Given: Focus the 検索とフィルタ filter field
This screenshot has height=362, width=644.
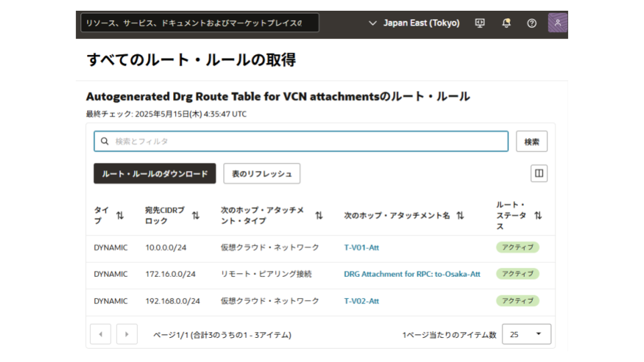Looking at the screenshot, I should (301, 141).
